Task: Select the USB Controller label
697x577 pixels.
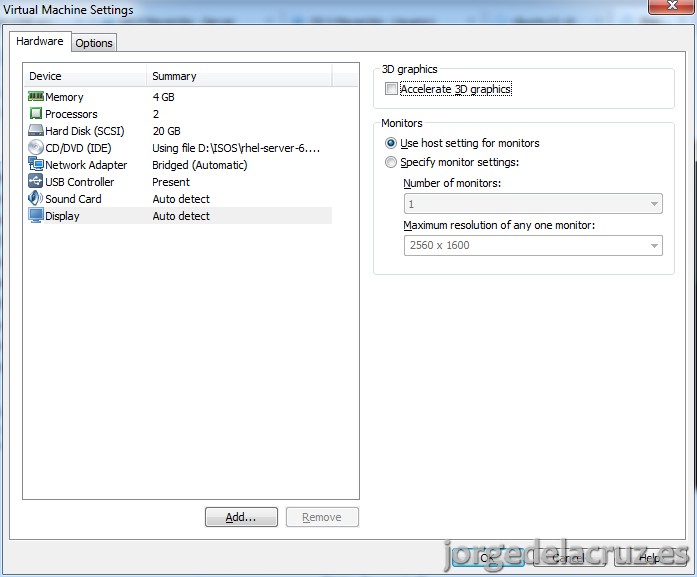Action: coord(80,182)
